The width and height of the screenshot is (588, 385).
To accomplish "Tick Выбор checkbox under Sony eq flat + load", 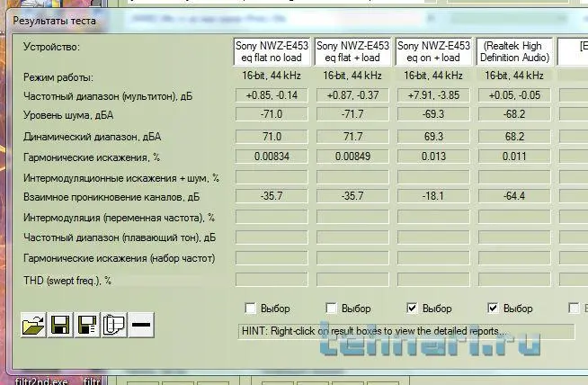I will [x=331, y=309].
